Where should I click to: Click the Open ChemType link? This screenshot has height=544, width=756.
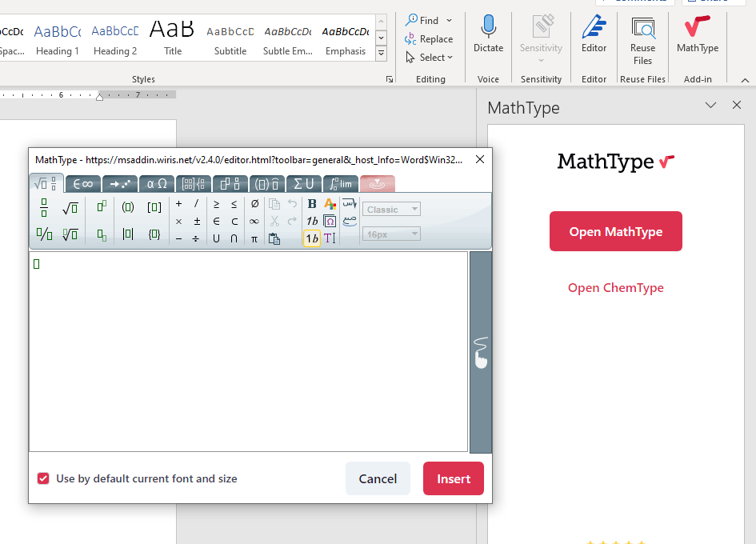point(616,288)
